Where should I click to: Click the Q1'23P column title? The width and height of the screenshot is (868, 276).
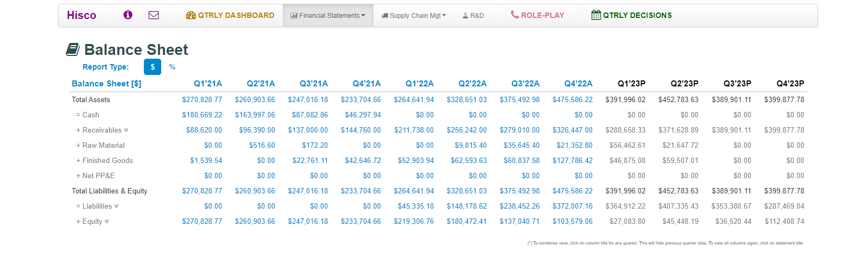tap(631, 84)
